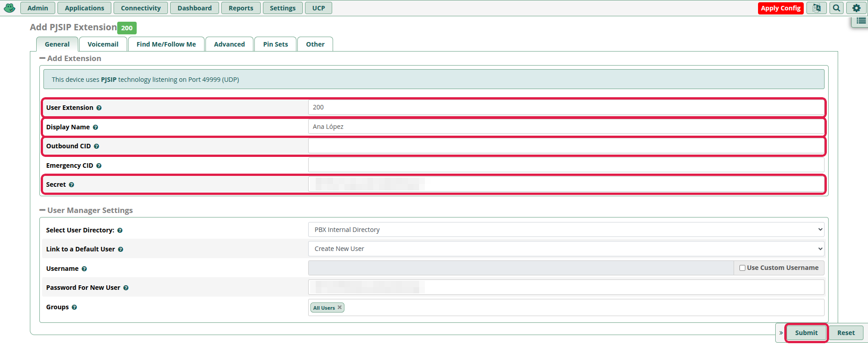Open the Reports menu
This screenshot has width=868, height=345.
(x=241, y=8)
